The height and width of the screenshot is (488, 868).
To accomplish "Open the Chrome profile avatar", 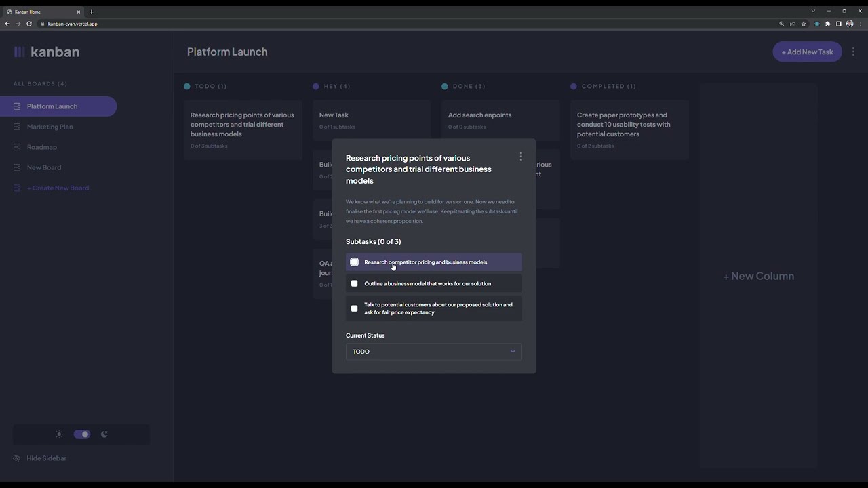I will tap(850, 24).
